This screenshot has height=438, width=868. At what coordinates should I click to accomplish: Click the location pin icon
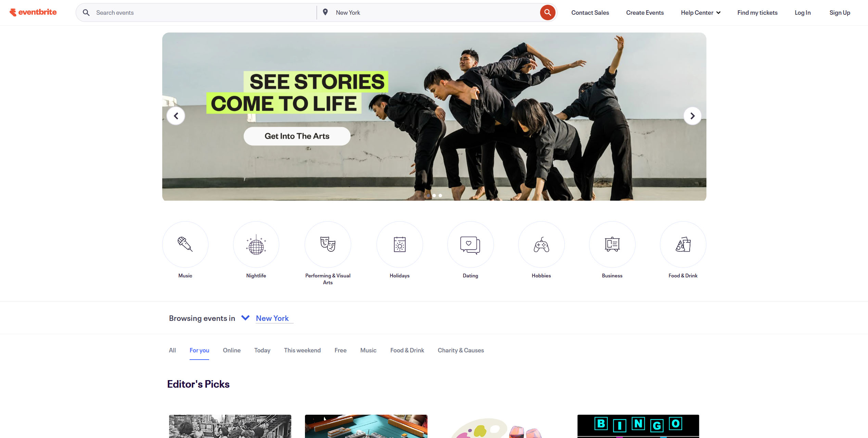[x=325, y=12]
